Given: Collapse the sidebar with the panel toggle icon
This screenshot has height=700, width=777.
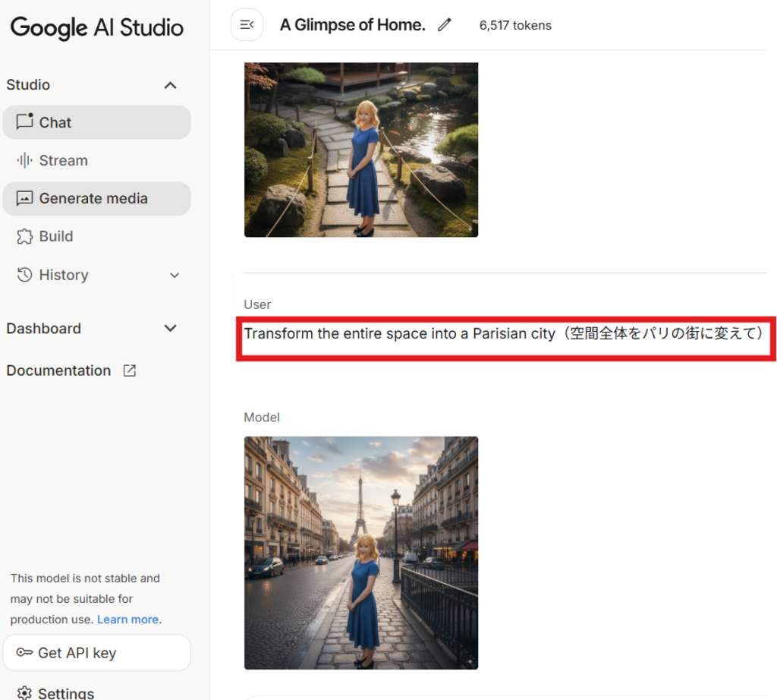Looking at the screenshot, I should coord(247,25).
